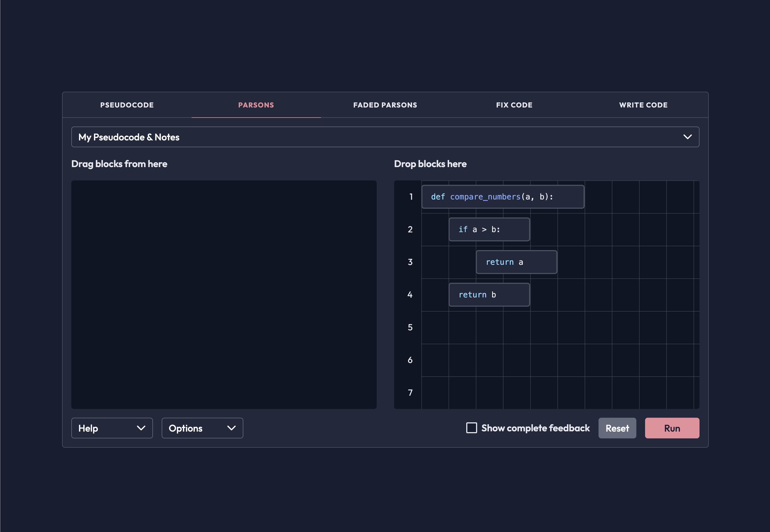Select the return b block
This screenshot has height=532, width=770.
coord(489,295)
